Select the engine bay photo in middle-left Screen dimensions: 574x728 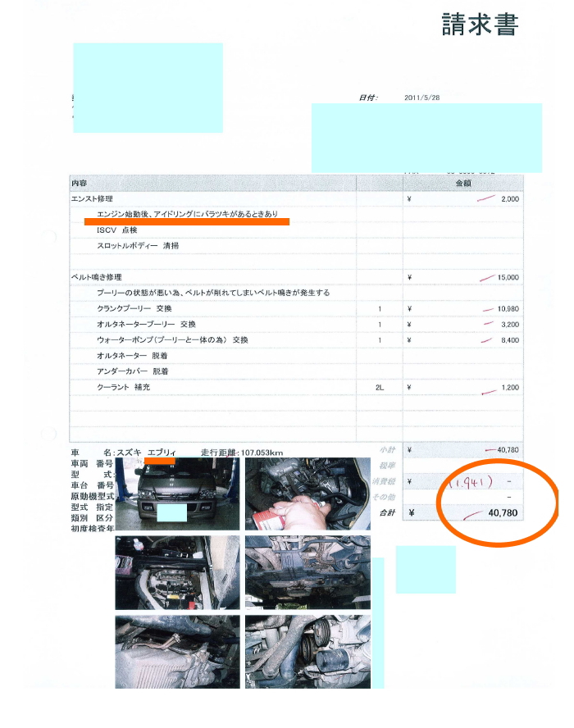coord(177,572)
